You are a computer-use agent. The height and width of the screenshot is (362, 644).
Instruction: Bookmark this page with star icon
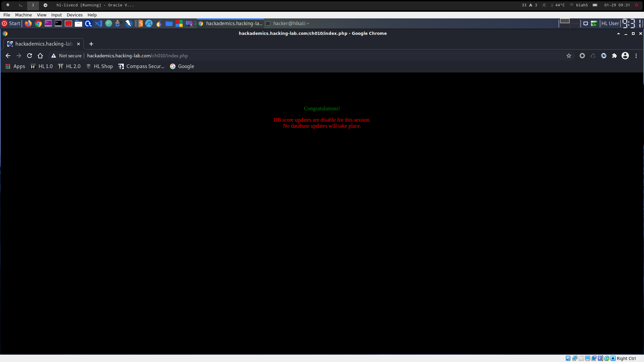[569, 56]
